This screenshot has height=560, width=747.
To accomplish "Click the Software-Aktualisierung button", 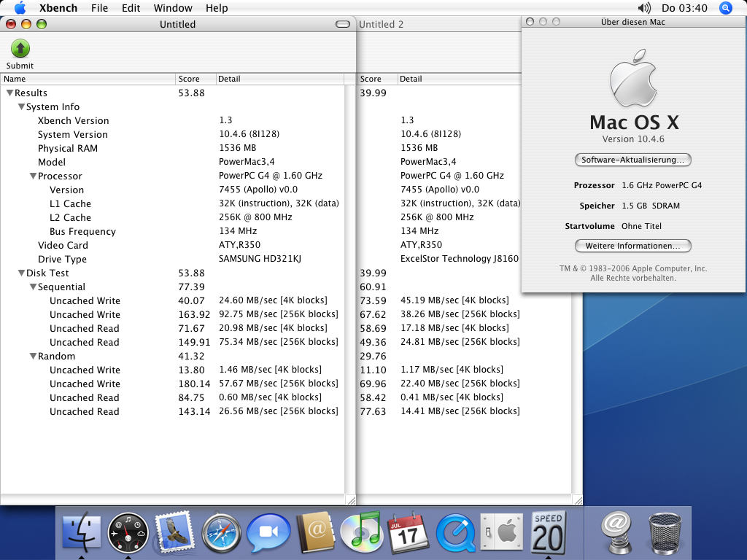I will [632, 160].
